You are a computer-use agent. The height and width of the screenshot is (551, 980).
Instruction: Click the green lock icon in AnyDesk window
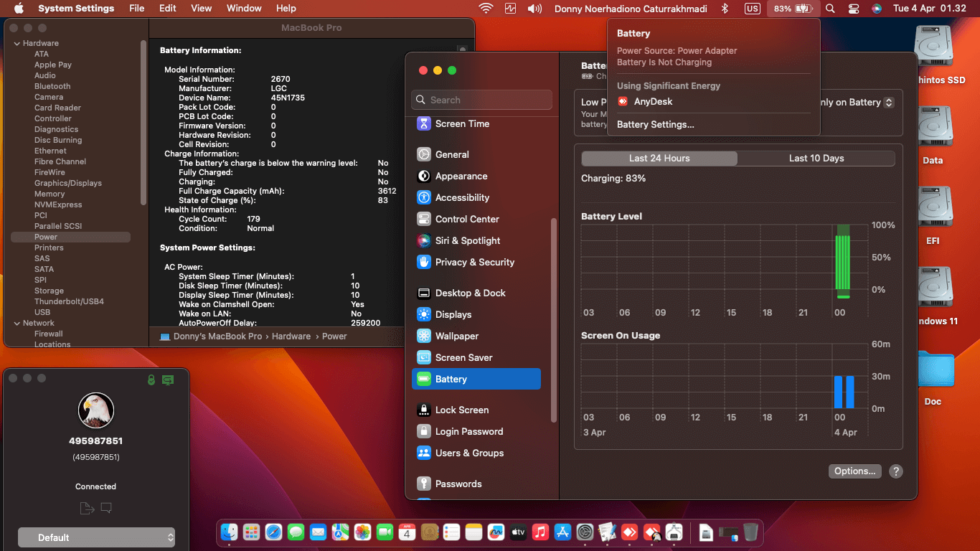(x=151, y=380)
